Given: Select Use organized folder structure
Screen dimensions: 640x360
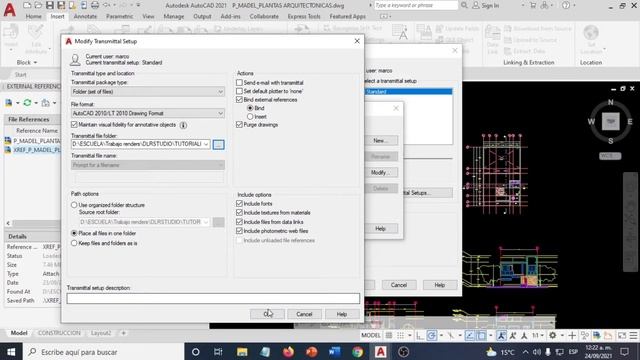Looking at the screenshot, I should 74,205.
